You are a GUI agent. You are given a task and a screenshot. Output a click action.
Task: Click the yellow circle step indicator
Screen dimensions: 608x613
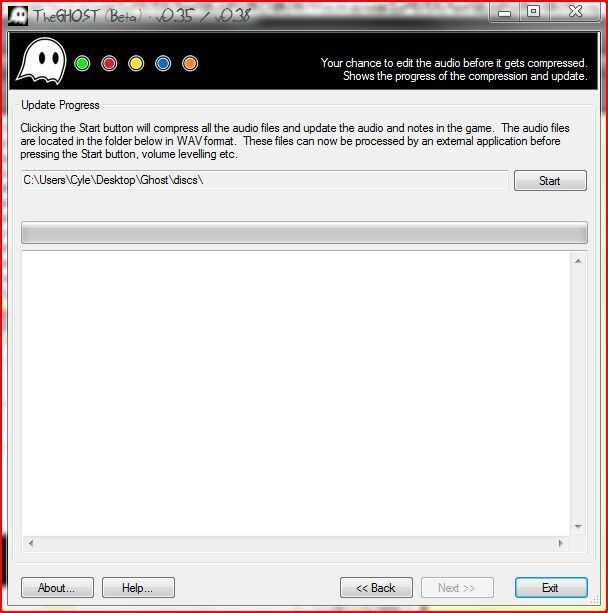coord(136,63)
